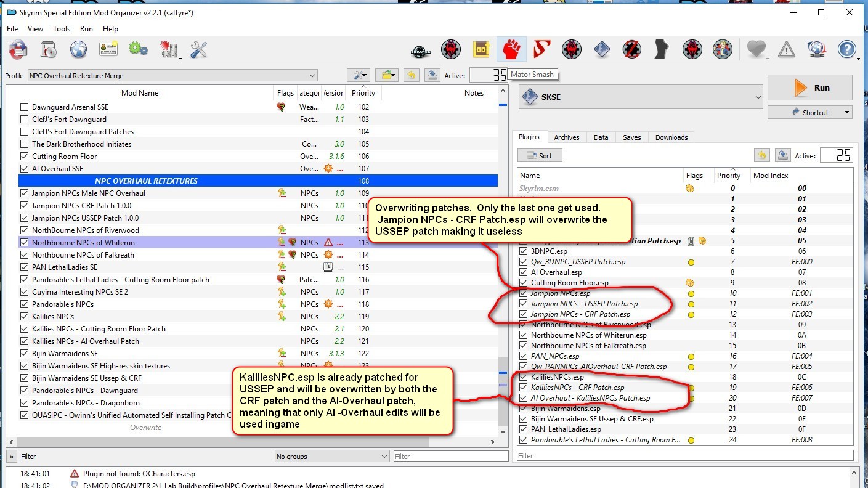Click the plugin list Filter field

pos(684,456)
